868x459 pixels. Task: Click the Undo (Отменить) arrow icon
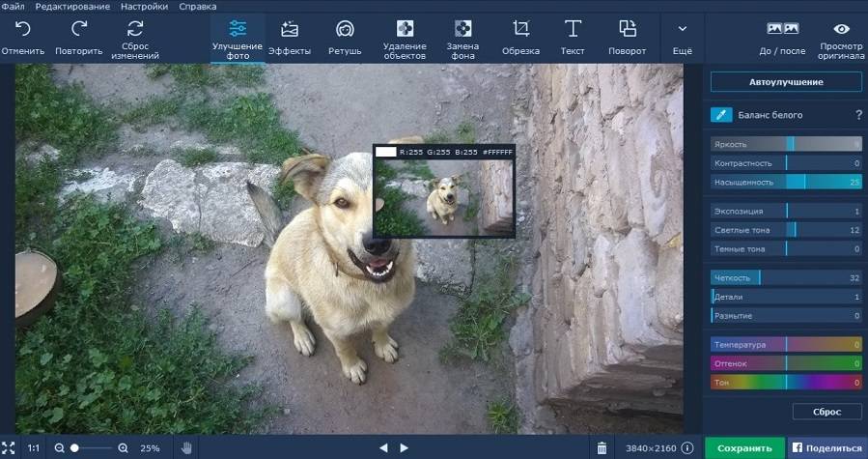[22, 30]
